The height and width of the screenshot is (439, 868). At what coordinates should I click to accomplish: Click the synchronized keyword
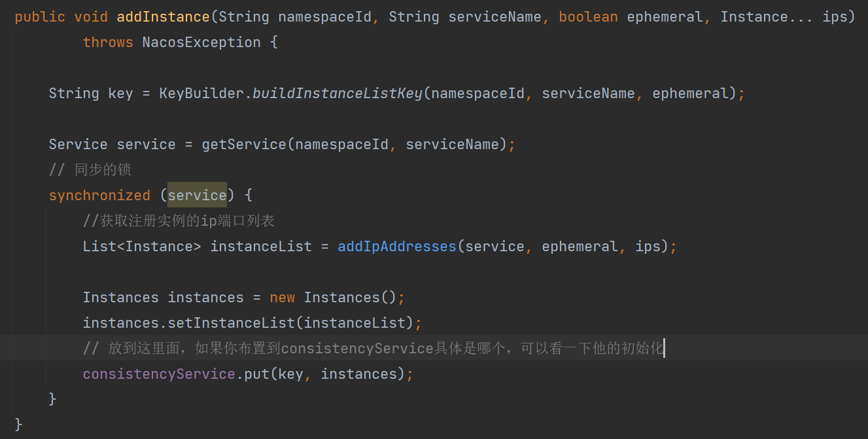99,196
